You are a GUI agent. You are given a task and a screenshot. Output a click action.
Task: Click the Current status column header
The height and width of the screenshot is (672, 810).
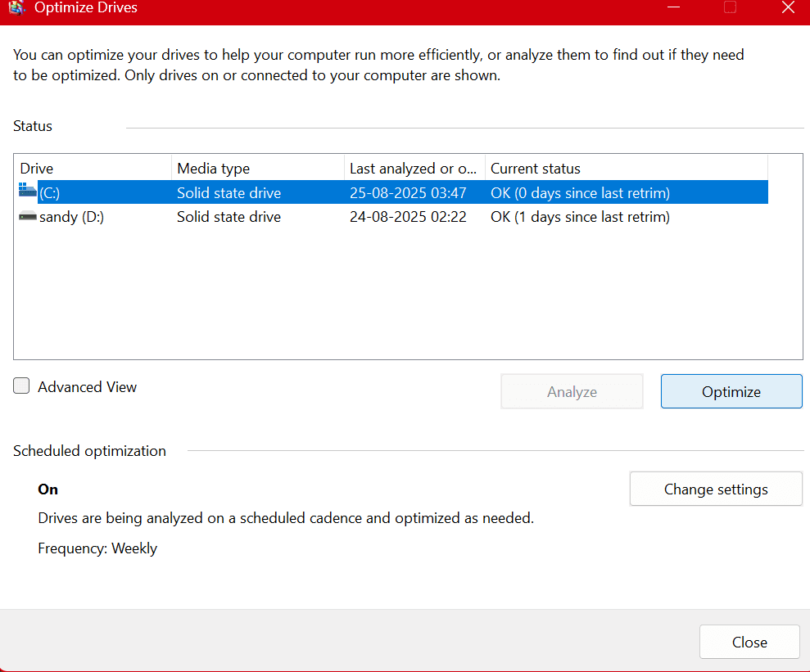click(x=535, y=168)
